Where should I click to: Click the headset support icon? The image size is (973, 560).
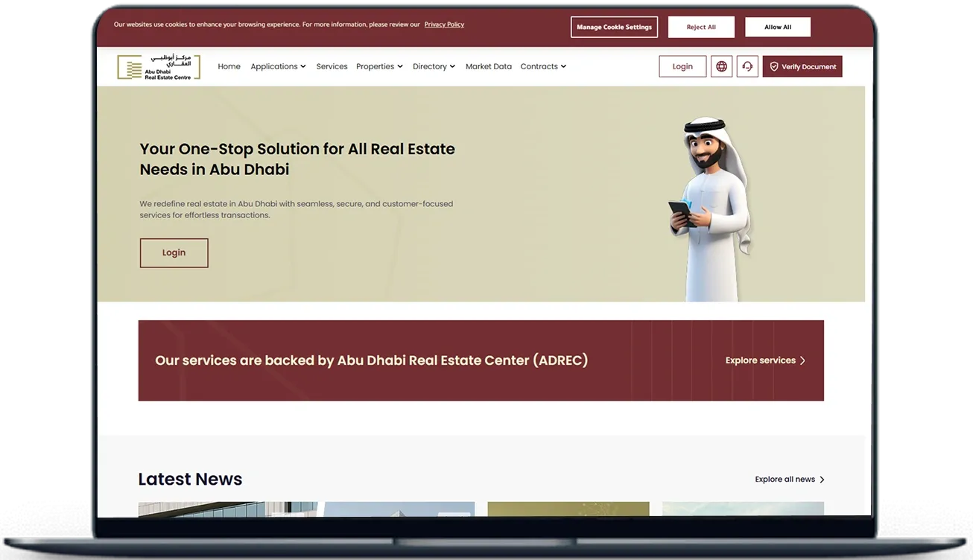747,66
